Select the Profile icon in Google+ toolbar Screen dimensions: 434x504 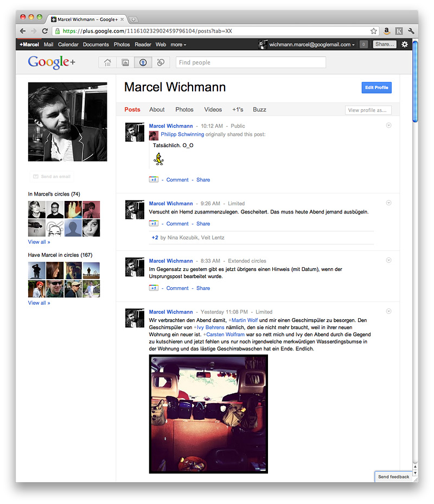[x=143, y=62]
